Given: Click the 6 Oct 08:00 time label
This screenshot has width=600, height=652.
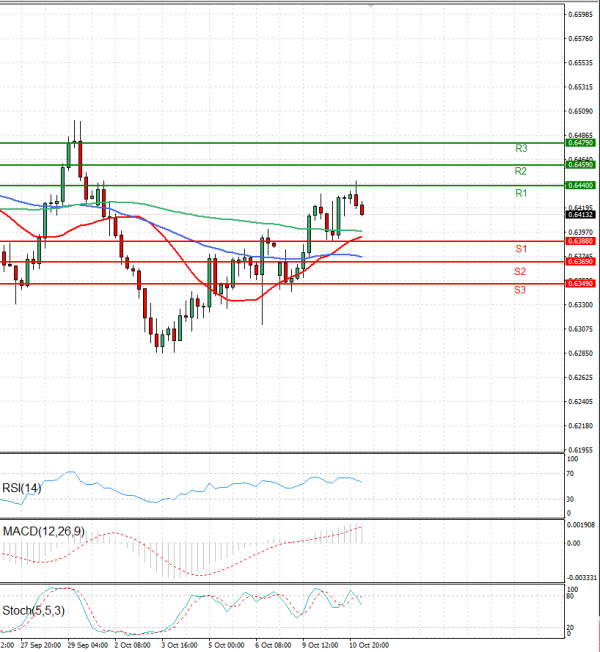Looking at the screenshot, I should (x=273, y=645).
